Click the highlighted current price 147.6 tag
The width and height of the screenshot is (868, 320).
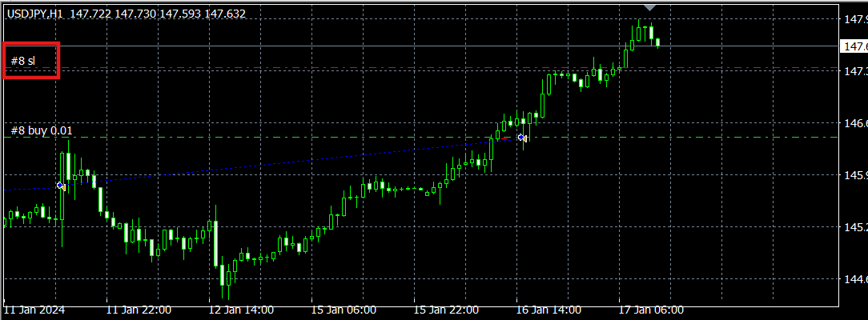tap(853, 47)
